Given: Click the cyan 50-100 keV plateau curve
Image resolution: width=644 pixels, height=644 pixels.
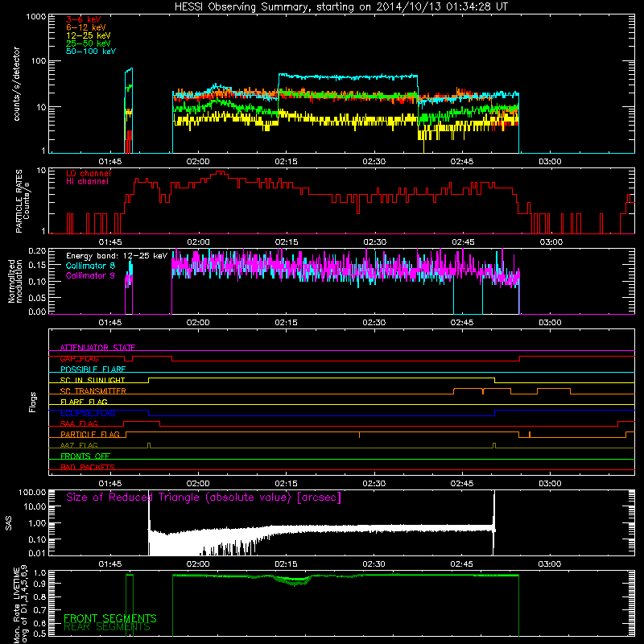Looking at the screenshot, I should 348,76.
